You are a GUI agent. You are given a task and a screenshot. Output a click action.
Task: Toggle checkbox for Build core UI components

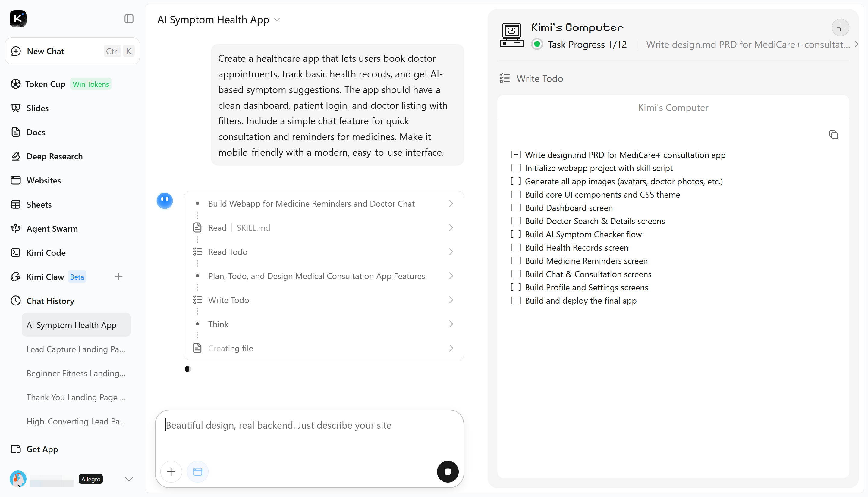[x=516, y=195]
